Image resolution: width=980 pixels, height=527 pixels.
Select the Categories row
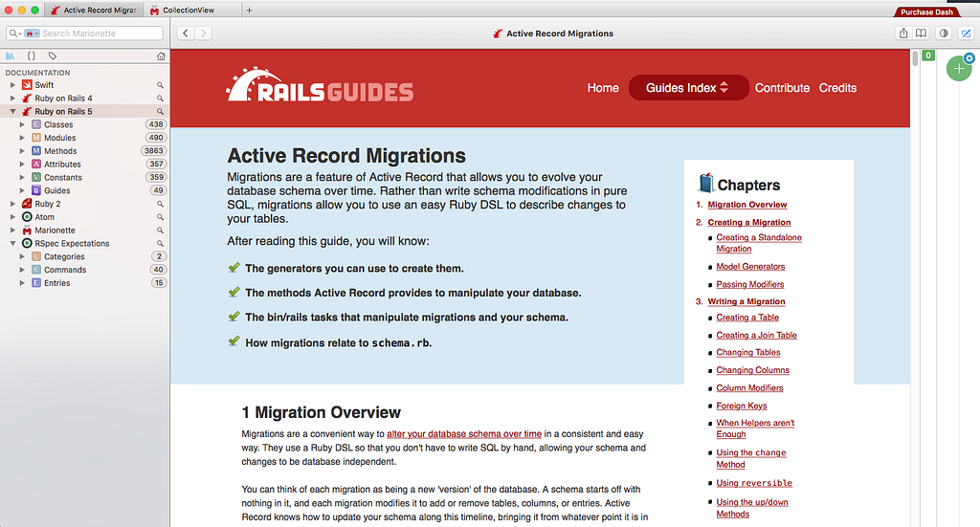click(x=84, y=256)
